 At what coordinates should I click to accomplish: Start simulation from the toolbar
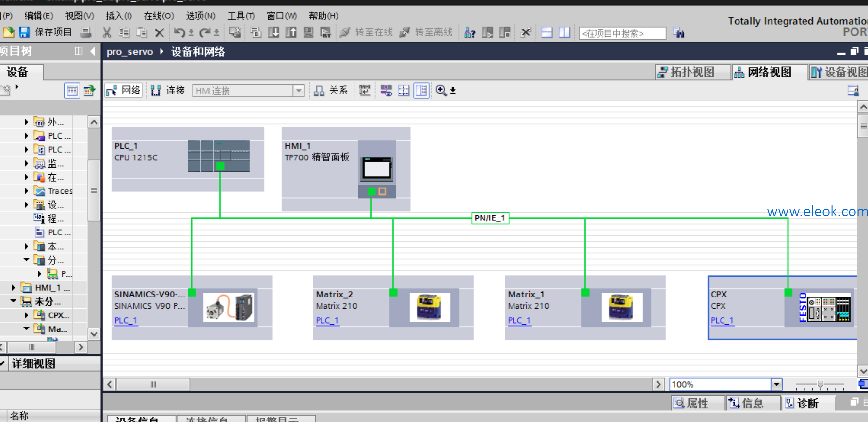308,32
